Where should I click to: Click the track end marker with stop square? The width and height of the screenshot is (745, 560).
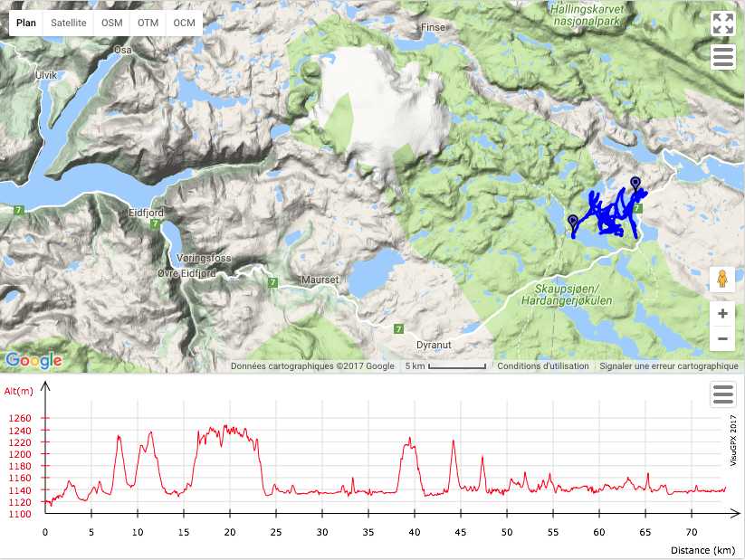click(635, 185)
